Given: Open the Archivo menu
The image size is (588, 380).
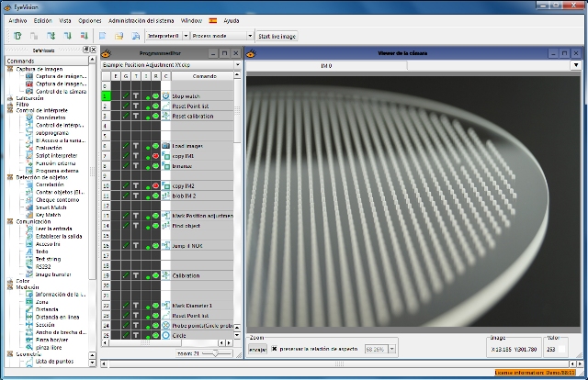Looking at the screenshot, I should coord(17,20).
